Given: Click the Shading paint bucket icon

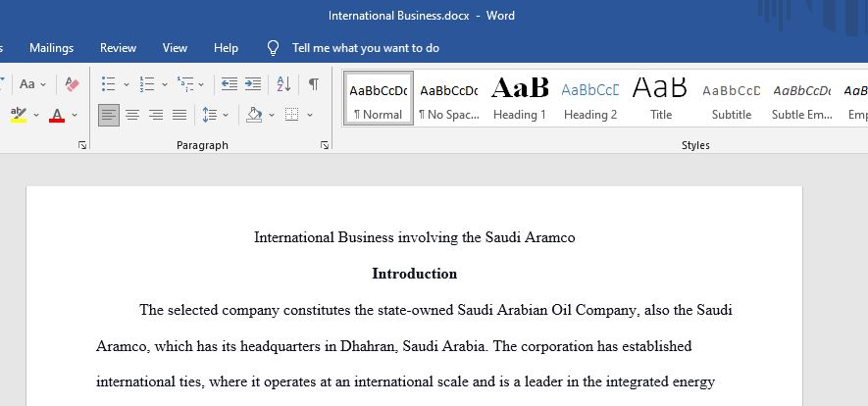Looking at the screenshot, I should pyautogui.click(x=254, y=115).
